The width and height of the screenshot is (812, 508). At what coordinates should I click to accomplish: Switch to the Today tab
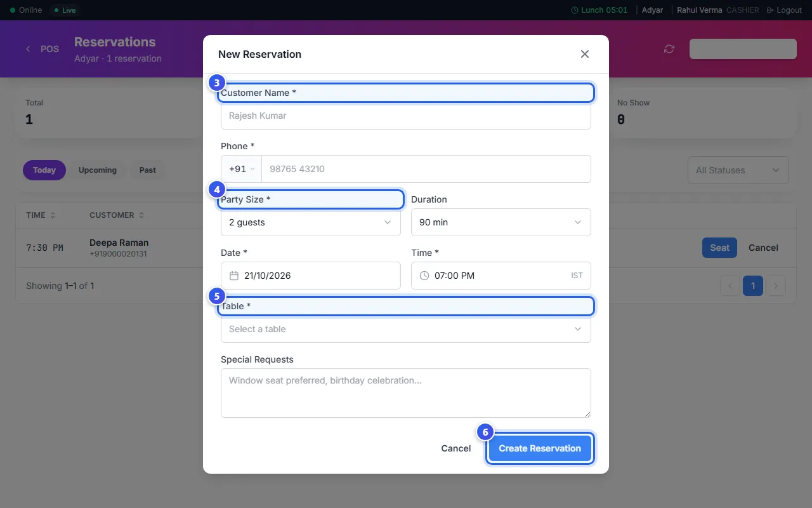click(x=44, y=170)
